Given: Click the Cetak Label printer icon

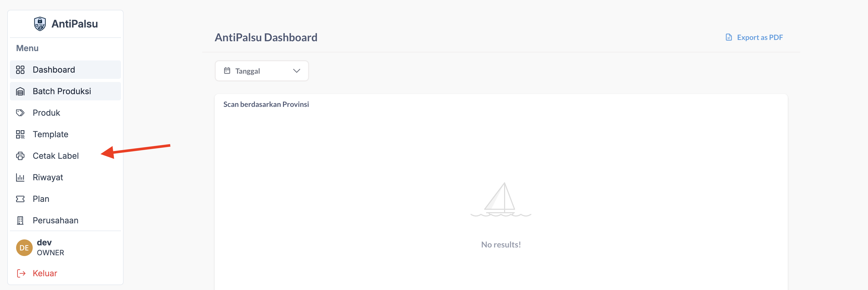Looking at the screenshot, I should point(20,156).
